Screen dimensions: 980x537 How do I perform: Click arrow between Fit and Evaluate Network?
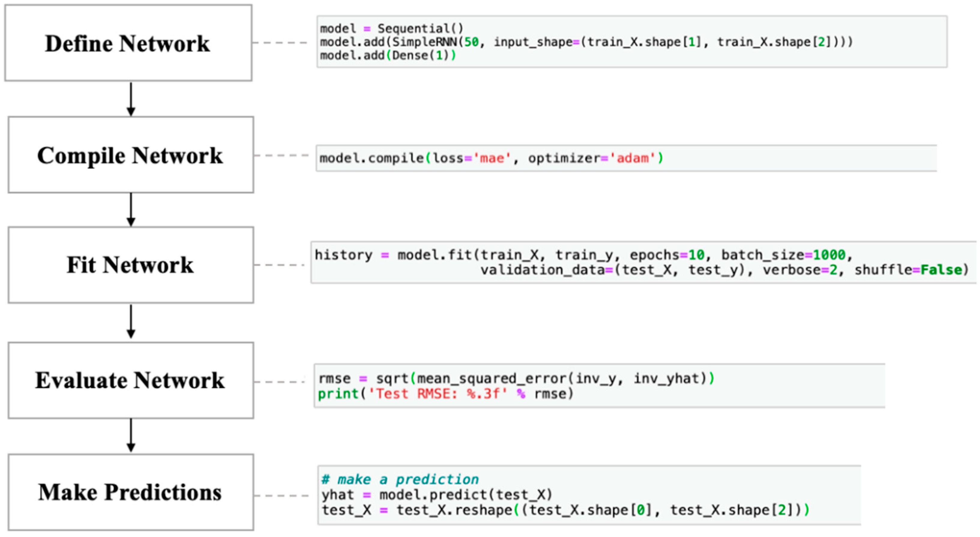tap(131, 321)
